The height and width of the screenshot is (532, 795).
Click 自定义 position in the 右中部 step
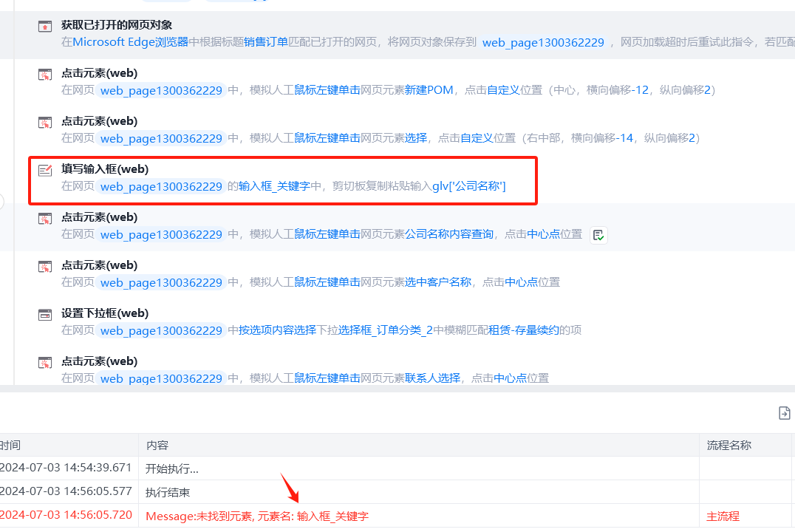pos(477,138)
